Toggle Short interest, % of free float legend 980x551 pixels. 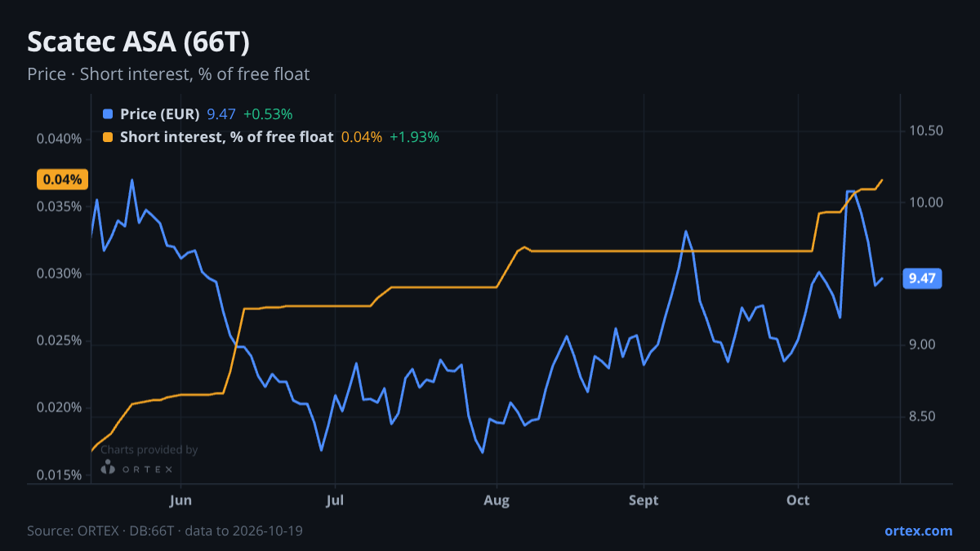[226, 137]
